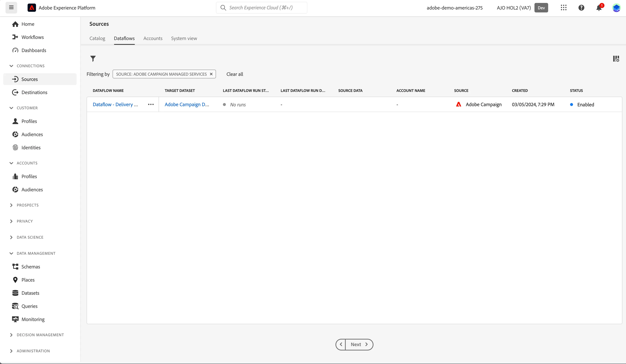Open more actions for Dataflow - Delivery
The width and height of the screenshot is (626, 364).
pos(151,104)
